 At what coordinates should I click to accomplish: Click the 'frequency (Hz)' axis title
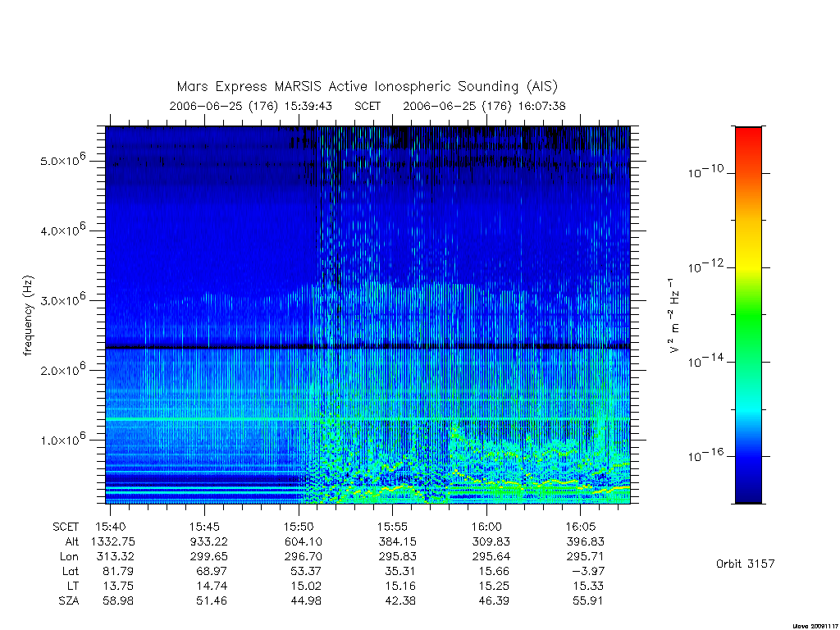[28, 315]
